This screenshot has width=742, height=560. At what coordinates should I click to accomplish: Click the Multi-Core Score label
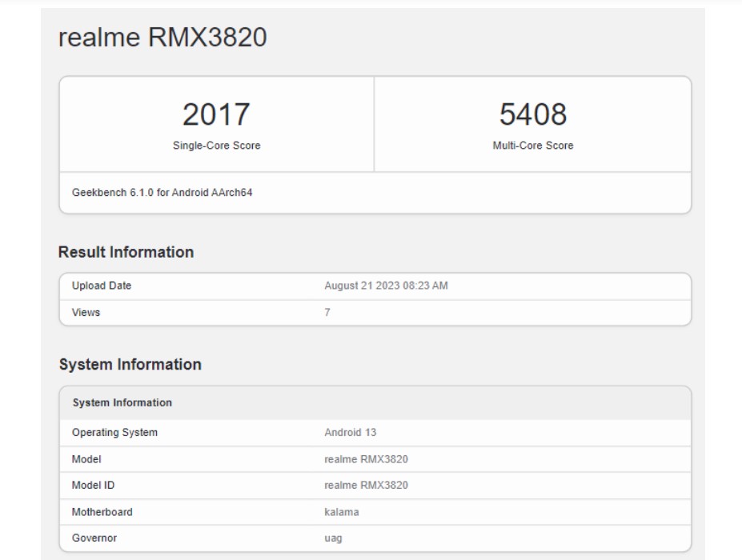(533, 146)
